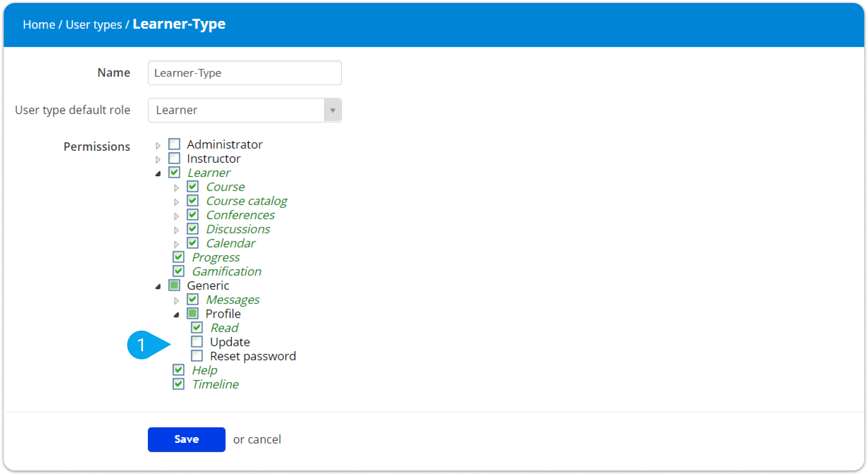
Task: Enable the Reset password permission
Action: [197, 356]
